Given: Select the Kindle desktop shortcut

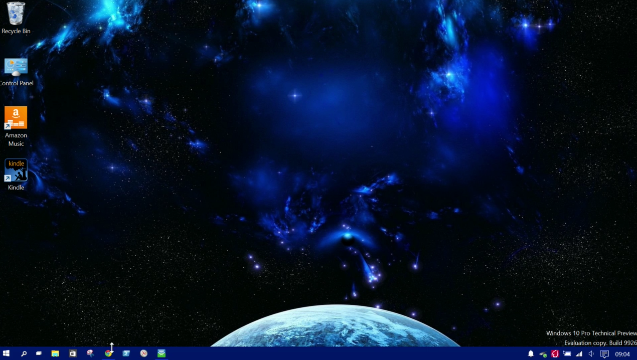Looking at the screenshot, I should (16, 174).
